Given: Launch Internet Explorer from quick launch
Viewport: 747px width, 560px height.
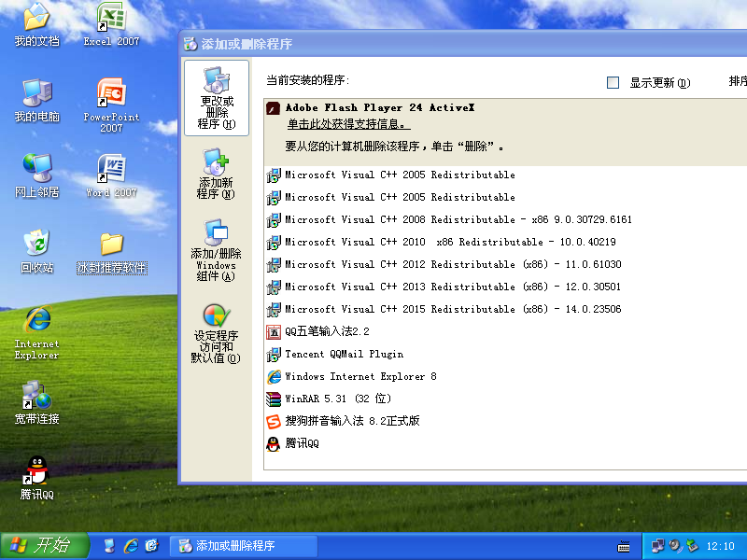Looking at the screenshot, I should pyautogui.click(x=131, y=546).
